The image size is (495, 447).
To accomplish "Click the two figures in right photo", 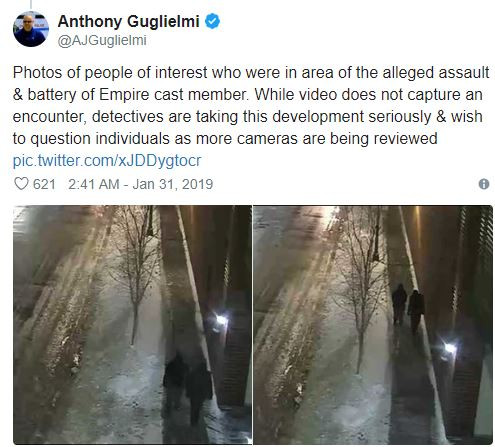I will [408, 308].
